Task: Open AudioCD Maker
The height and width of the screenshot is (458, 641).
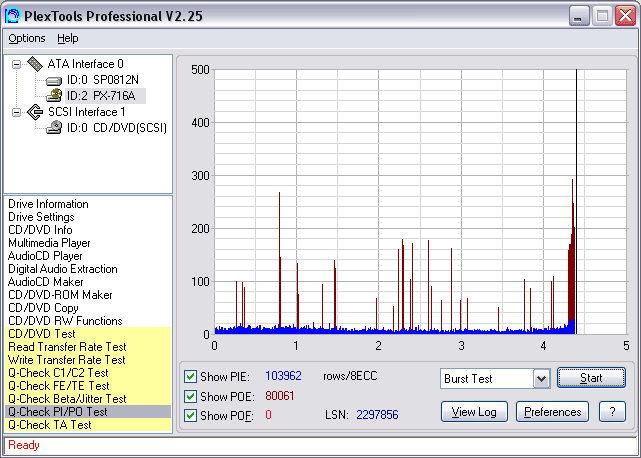Action: (45, 282)
